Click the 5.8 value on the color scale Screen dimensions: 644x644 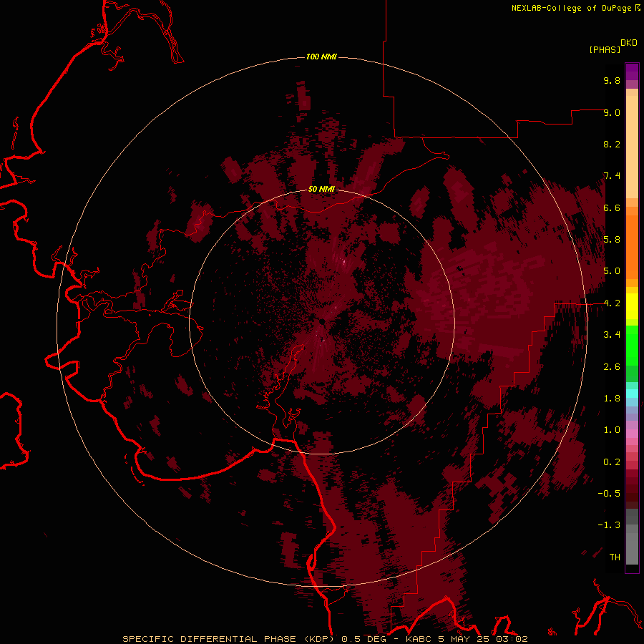click(x=612, y=240)
